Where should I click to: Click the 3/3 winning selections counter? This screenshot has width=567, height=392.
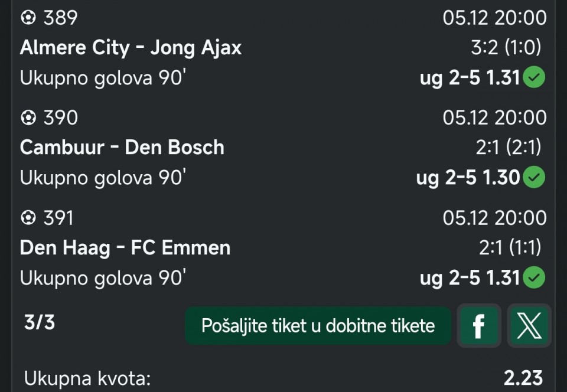coord(40,322)
